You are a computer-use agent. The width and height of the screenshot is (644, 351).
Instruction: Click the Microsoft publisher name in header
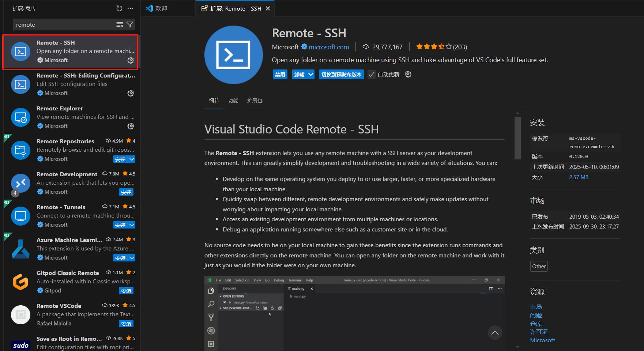285,47
